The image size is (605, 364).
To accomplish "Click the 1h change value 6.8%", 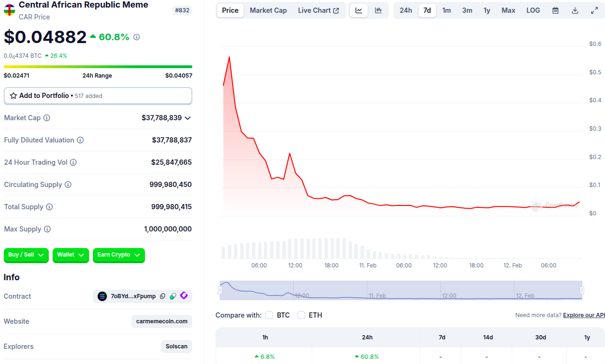I will (x=264, y=357).
